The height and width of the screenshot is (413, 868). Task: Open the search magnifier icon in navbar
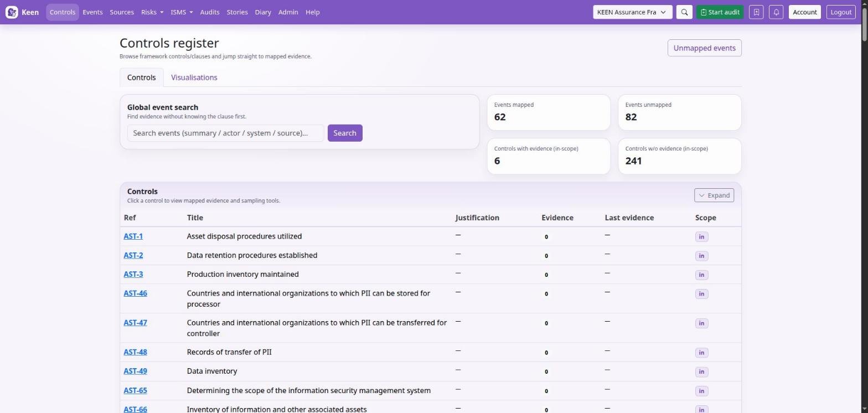coord(684,12)
